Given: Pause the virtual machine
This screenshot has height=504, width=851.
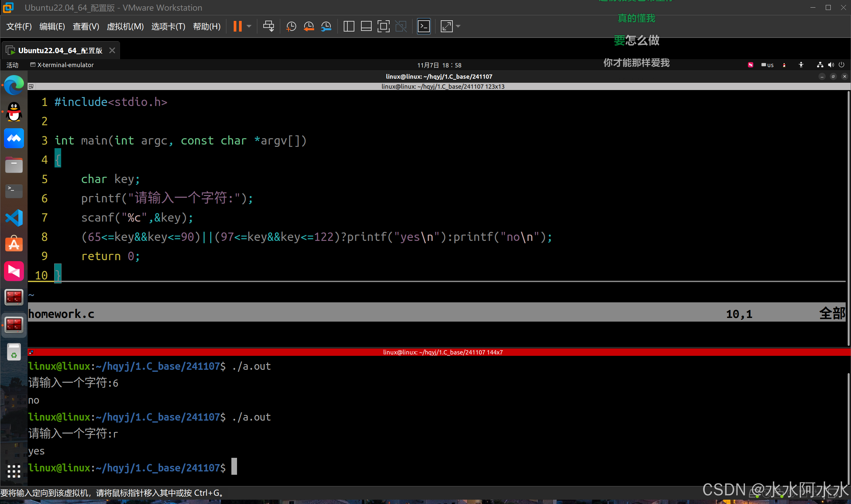Looking at the screenshot, I should click(237, 27).
